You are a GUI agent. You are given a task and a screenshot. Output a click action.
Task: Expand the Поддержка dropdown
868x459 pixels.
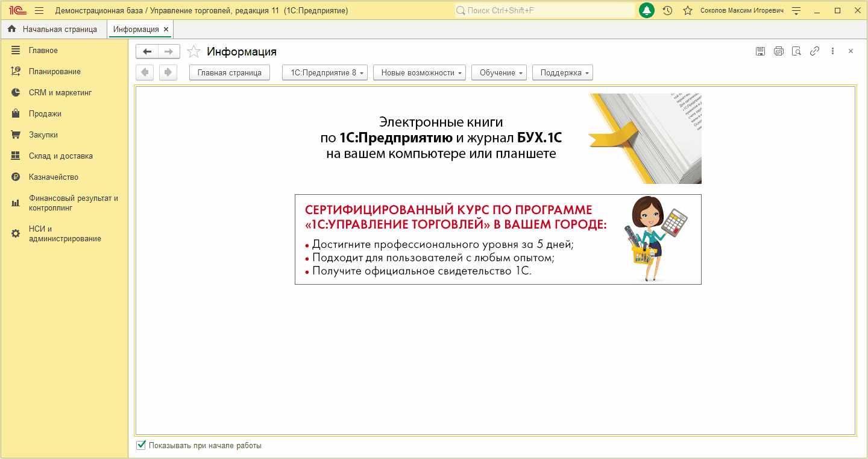(x=562, y=72)
